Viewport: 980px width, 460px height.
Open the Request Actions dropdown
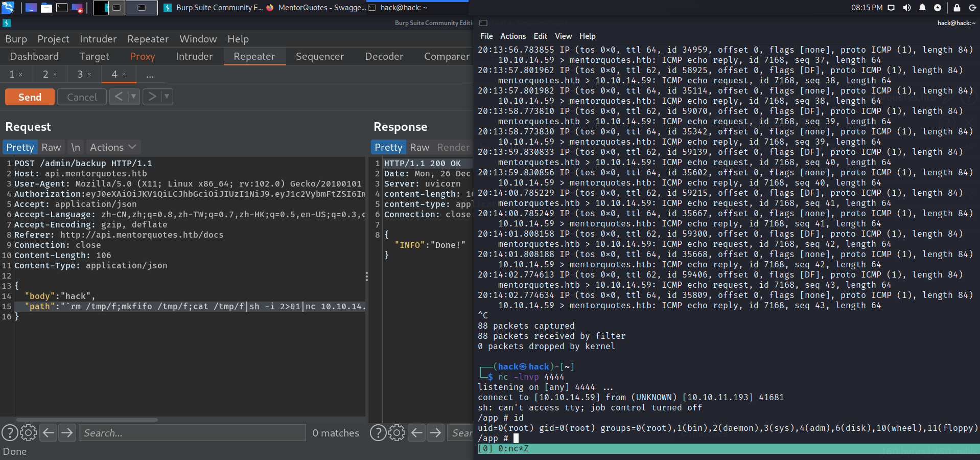pyautogui.click(x=113, y=147)
